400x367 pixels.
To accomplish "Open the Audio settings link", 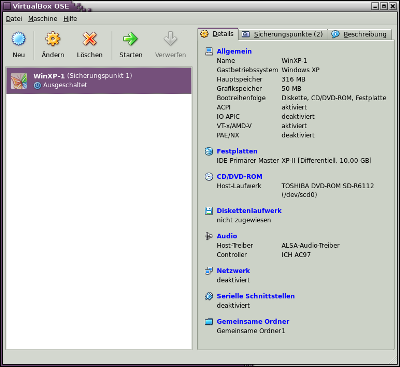I will click(227, 236).
